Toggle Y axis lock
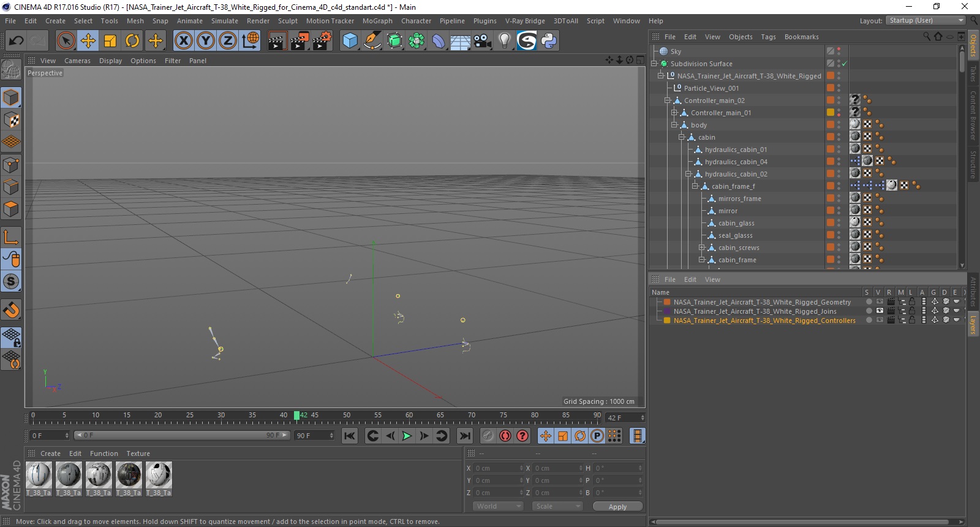The height and width of the screenshot is (527, 980). coord(206,41)
